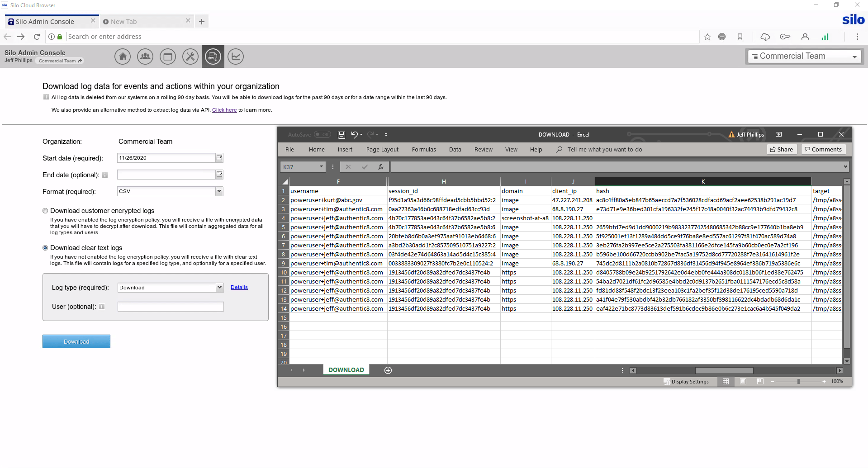Click the Excel Share button

click(x=782, y=150)
